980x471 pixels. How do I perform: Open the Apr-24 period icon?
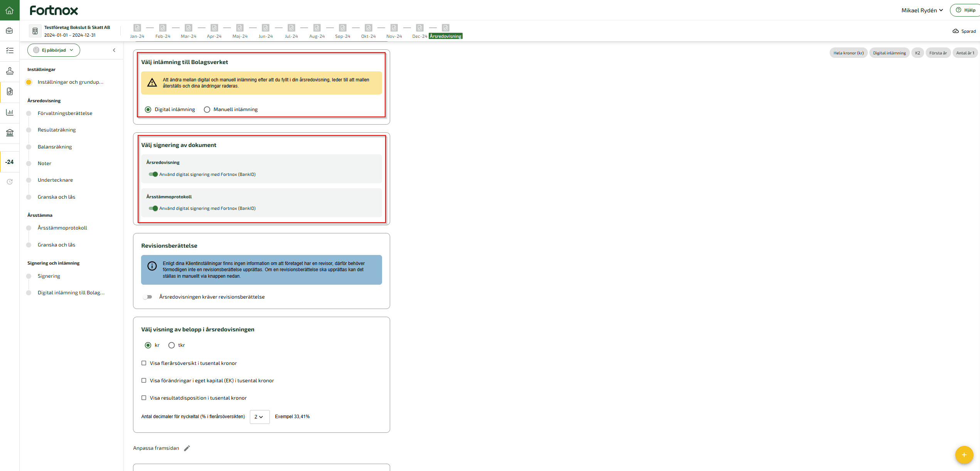(x=214, y=28)
